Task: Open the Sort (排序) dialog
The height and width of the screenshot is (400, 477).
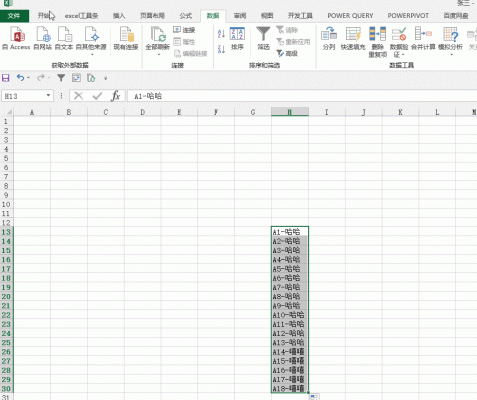Action: click(x=237, y=38)
